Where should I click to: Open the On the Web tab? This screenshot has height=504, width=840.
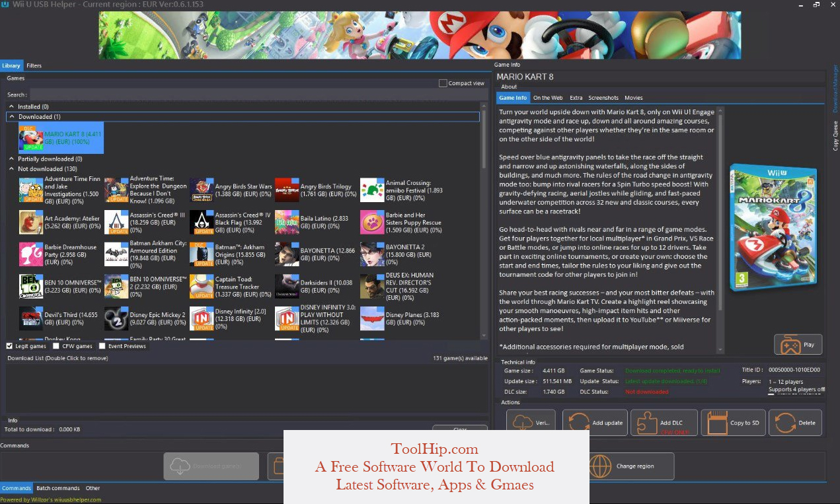[x=548, y=98]
